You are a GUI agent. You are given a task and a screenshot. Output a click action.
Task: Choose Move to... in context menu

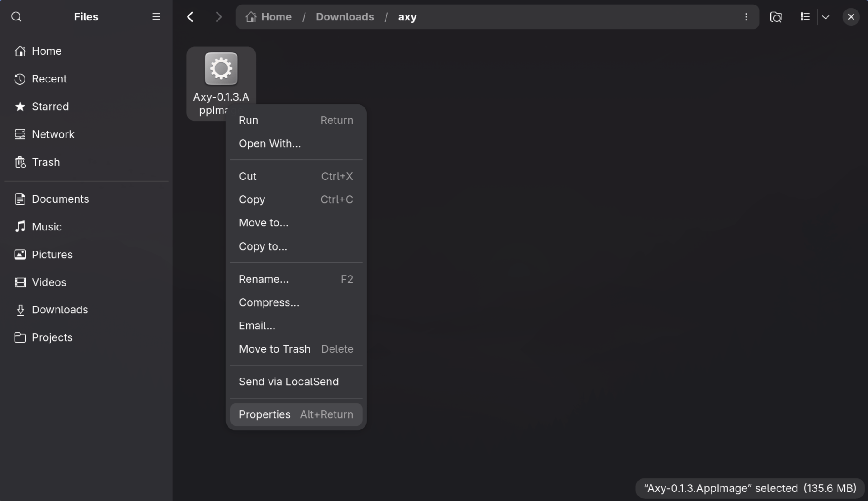pos(296,223)
